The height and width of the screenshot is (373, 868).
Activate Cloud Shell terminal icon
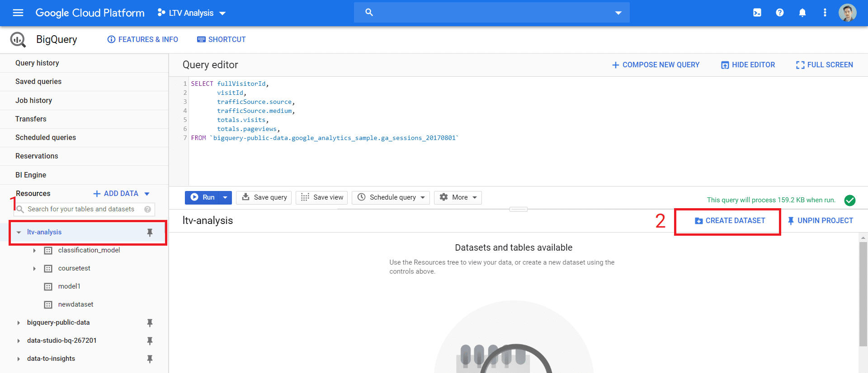[x=757, y=13]
